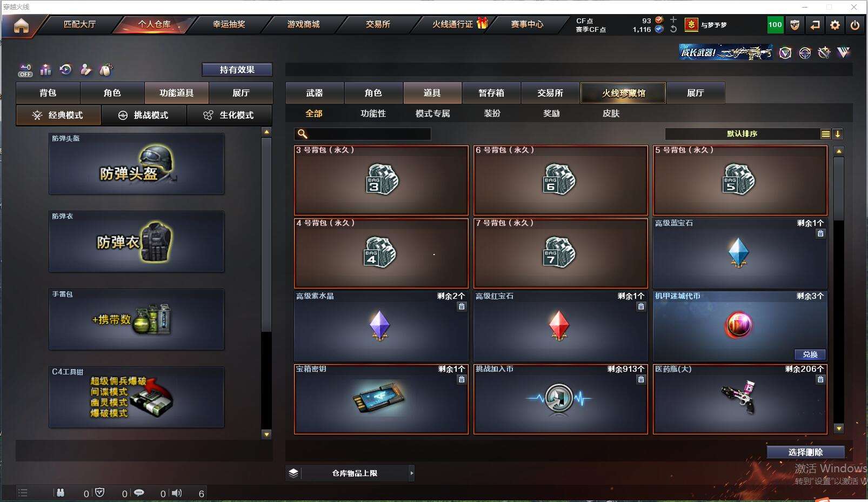This screenshot has width=868, height=502.
Task: Open the 默认排序 sort dropdown
Action: tap(742, 134)
